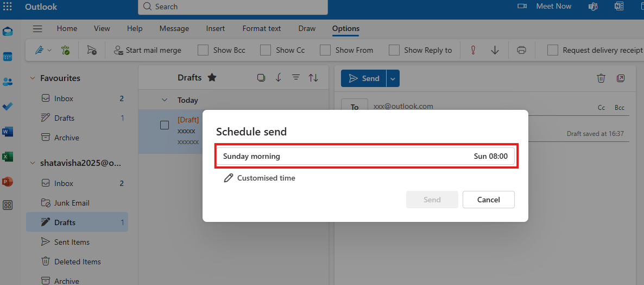Viewport: 644px width, 285px height.
Task: Open the filter icon in Drafts header
Action: click(x=296, y=77)
